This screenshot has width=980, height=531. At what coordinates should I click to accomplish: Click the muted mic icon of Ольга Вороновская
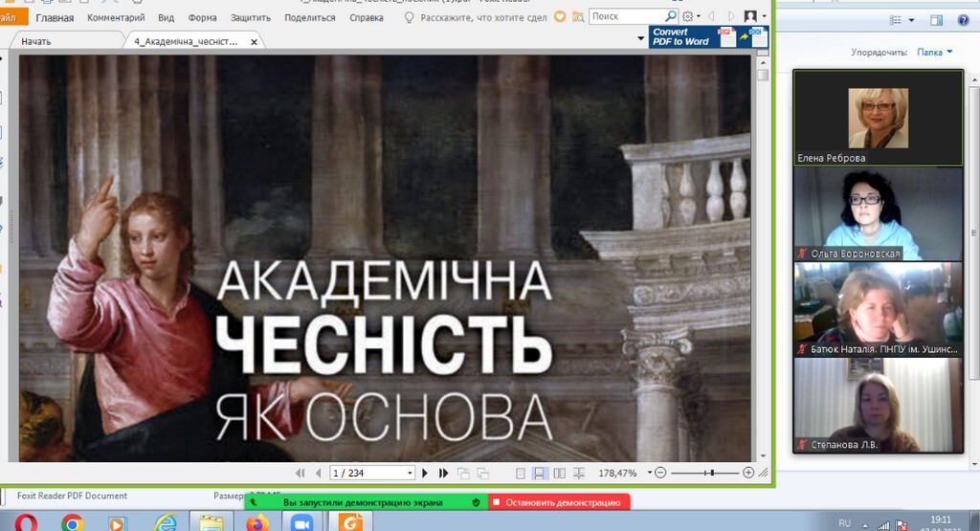pyautogui.click(x=802, y=254)
